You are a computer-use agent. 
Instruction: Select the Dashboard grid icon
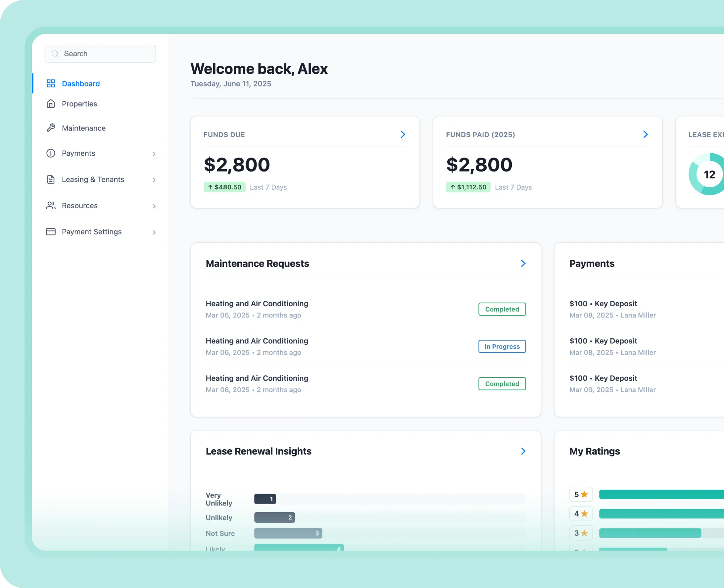[x=50, y=83]
